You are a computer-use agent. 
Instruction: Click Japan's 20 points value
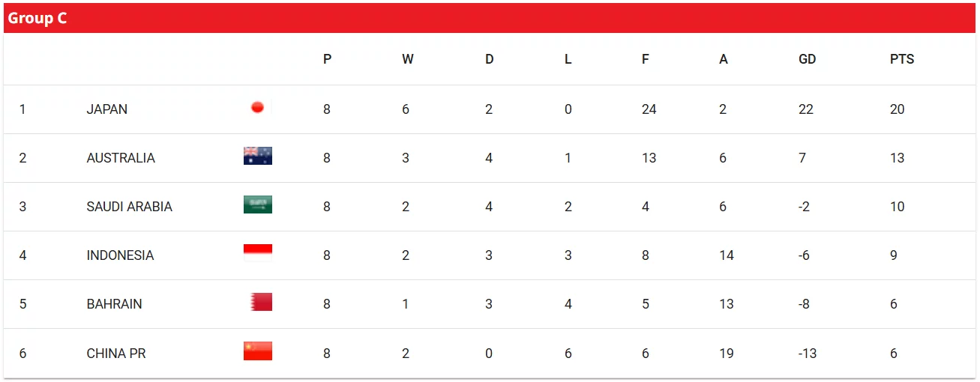click(x=897, y=109)
